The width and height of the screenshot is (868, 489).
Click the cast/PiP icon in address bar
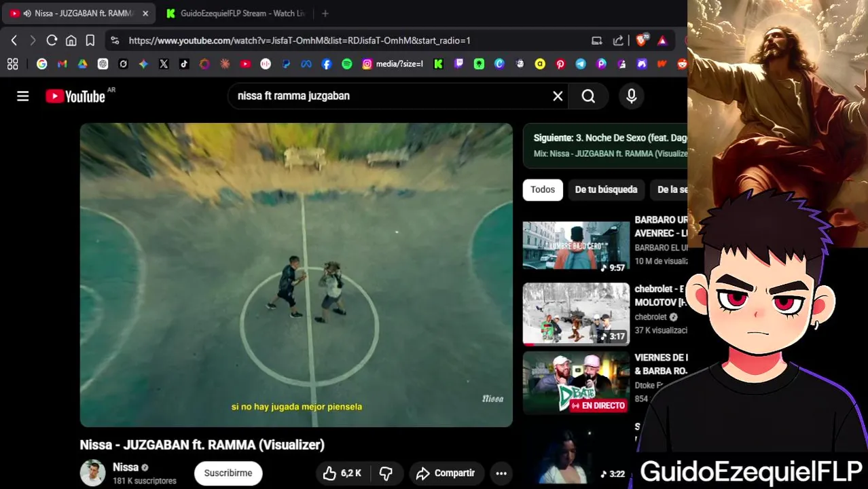click(x=597, y=41)
